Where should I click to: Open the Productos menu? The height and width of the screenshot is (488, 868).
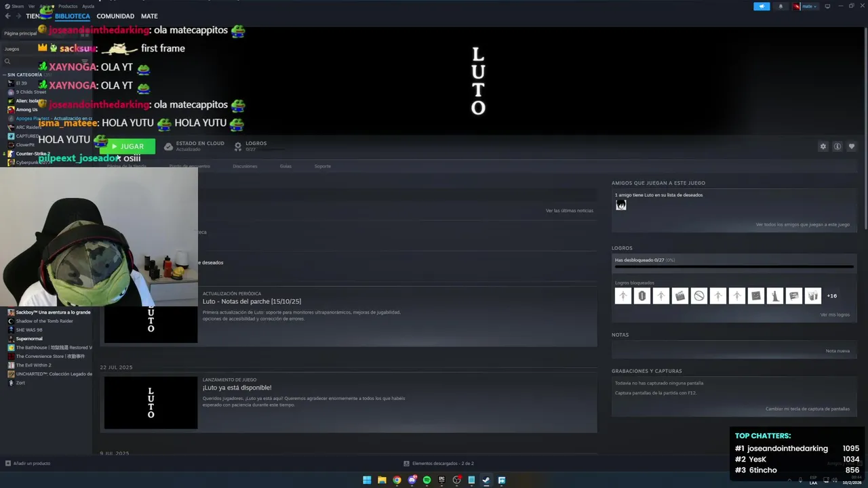[68, 6]
